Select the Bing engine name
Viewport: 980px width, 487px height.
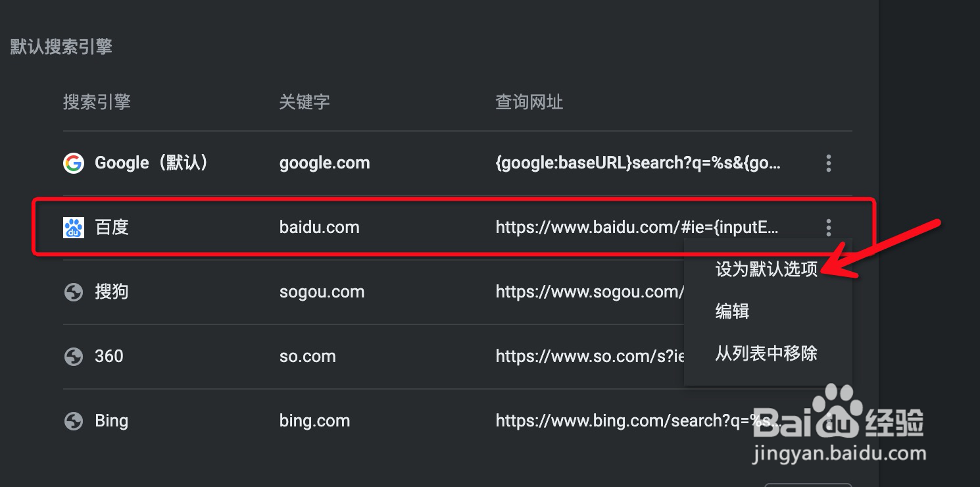[x=111, y=421]
